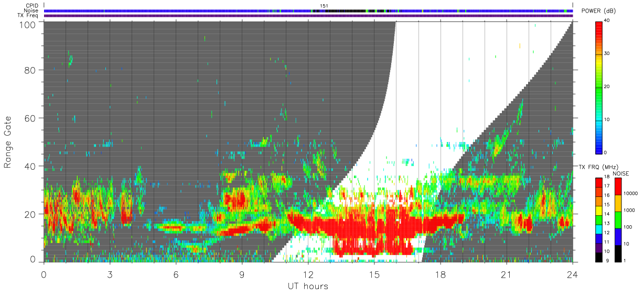Click the 12 tick on UT hours axis

(x=308, y=274)
